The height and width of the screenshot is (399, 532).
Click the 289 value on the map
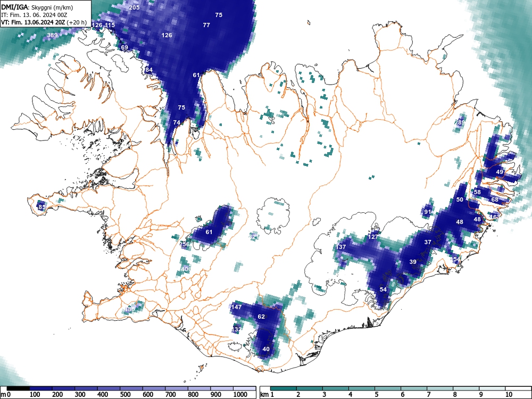coord(460,122)
